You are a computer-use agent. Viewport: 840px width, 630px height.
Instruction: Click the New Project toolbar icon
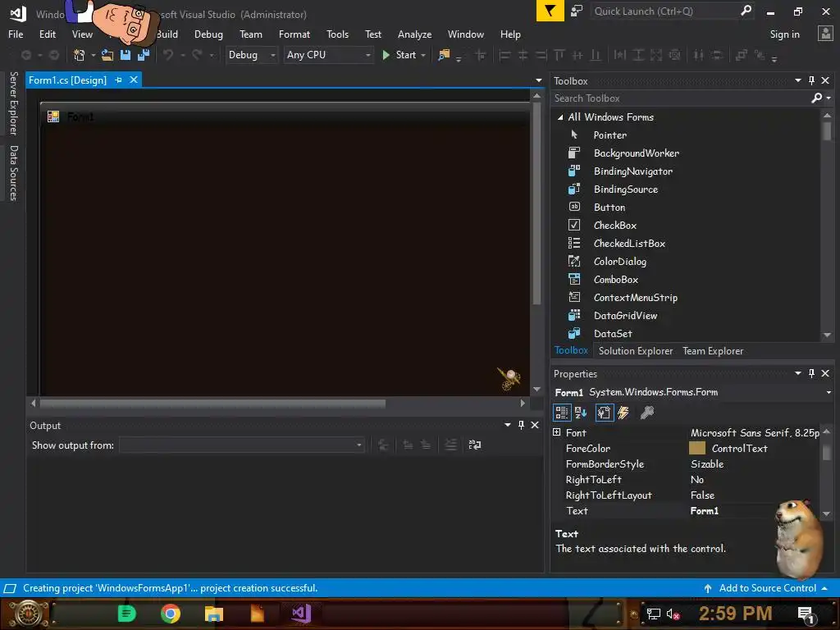[x=80, y=55]
